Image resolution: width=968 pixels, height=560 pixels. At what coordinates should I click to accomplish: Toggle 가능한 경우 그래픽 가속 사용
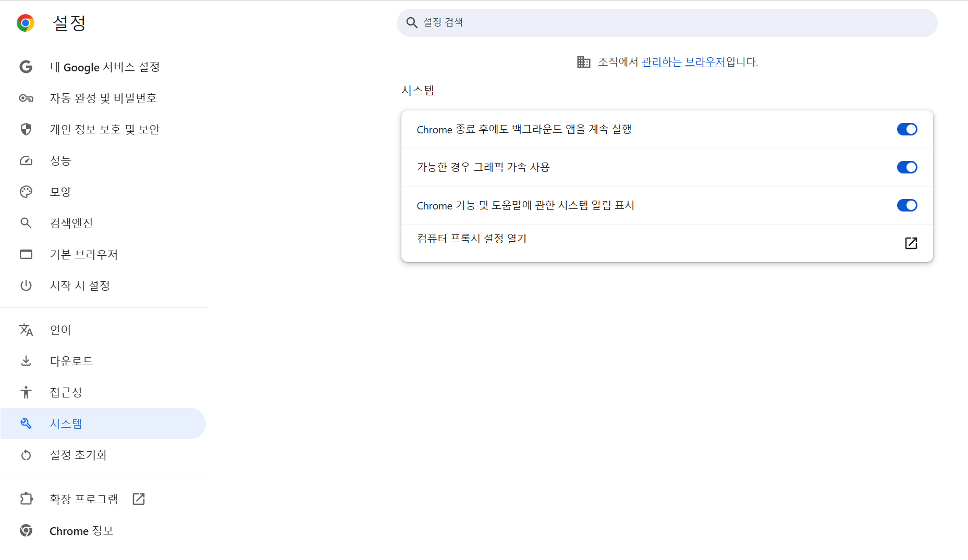pyautogui.click(x=907, y=167)
